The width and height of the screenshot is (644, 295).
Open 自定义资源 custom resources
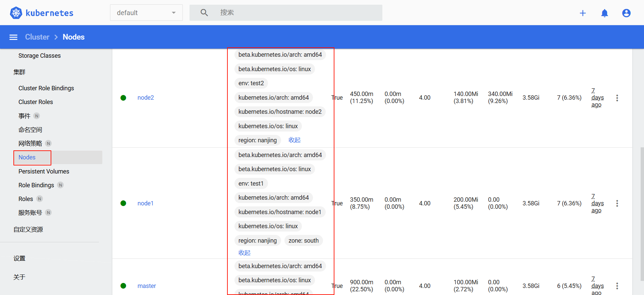click(28, 230)
